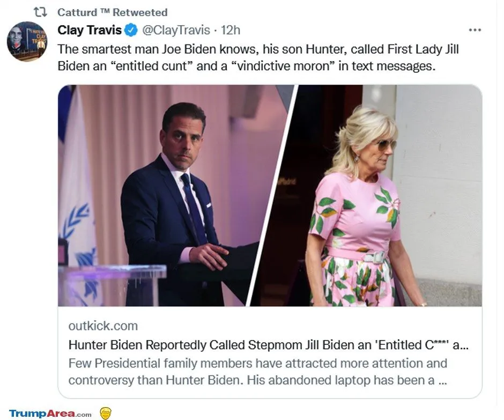Viewport: 504px width, 420px height.
Task: Visit the outkick.com domain link
Action: click(x=103, y=326)
